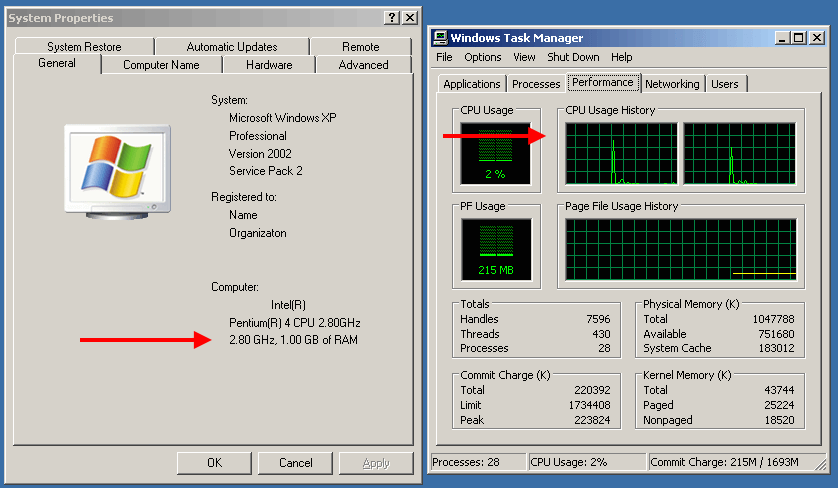Open the Help menu in Task Manager
The image size is (838, 488).
622,57
